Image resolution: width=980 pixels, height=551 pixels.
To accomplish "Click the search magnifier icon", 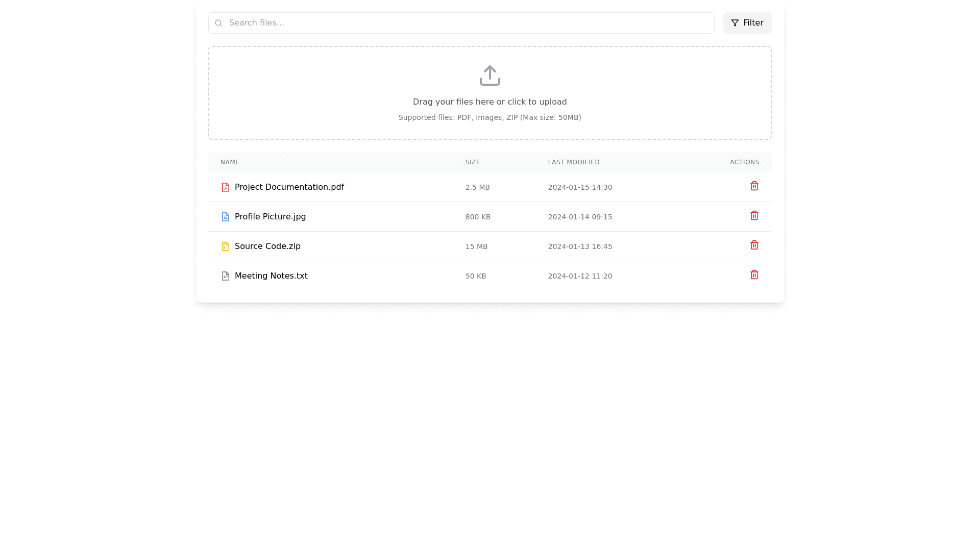I will tap(218, 23).
